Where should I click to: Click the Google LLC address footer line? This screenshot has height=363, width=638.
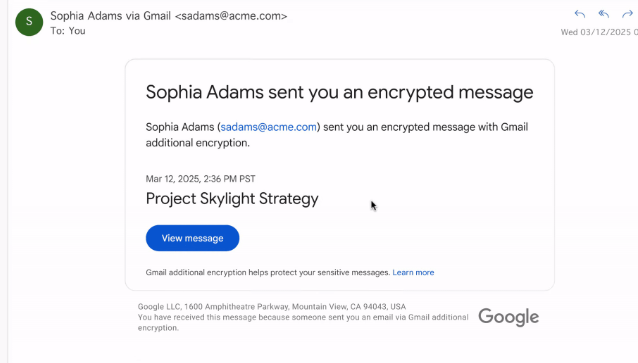point(272,306)
